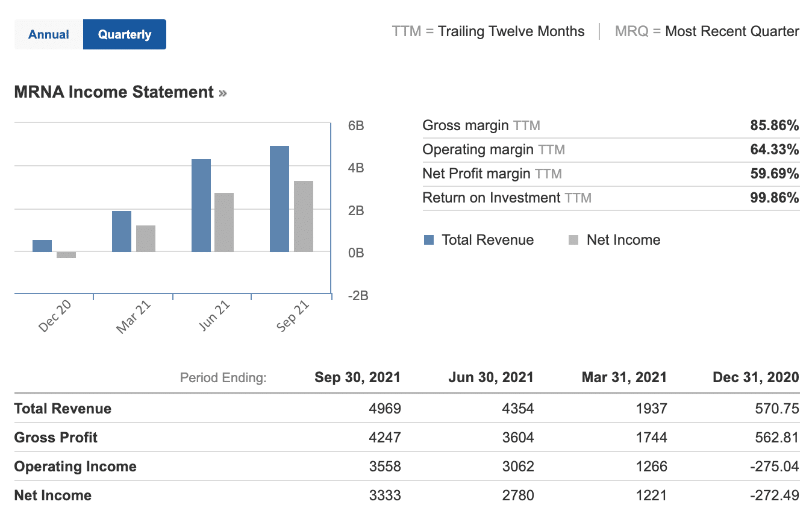812x522 pixels.
Task: Click the 85.86% gross margin value
Action: tap(775, 125)
